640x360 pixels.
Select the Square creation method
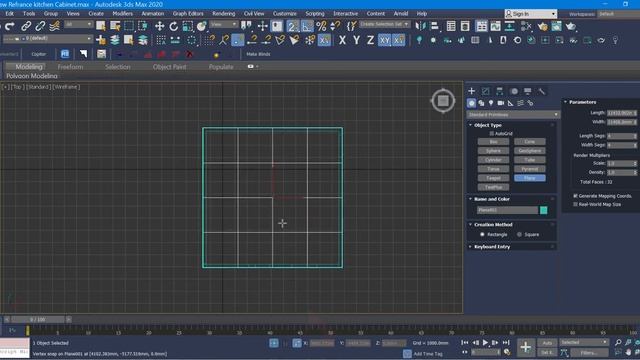[x=519, y=234]
